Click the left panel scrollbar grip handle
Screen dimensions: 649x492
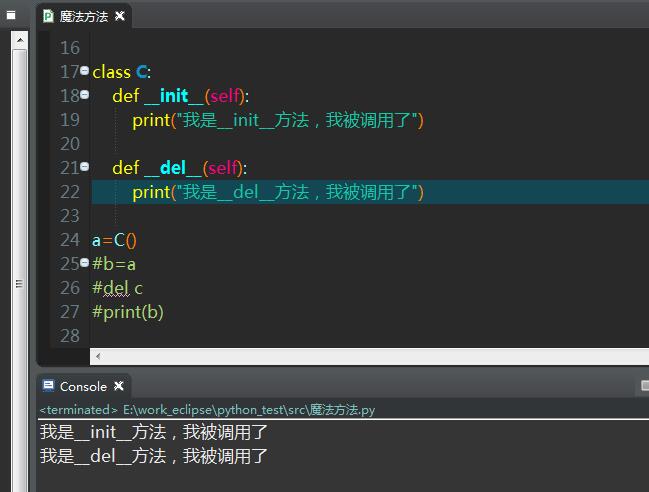[x=19, y=283]
